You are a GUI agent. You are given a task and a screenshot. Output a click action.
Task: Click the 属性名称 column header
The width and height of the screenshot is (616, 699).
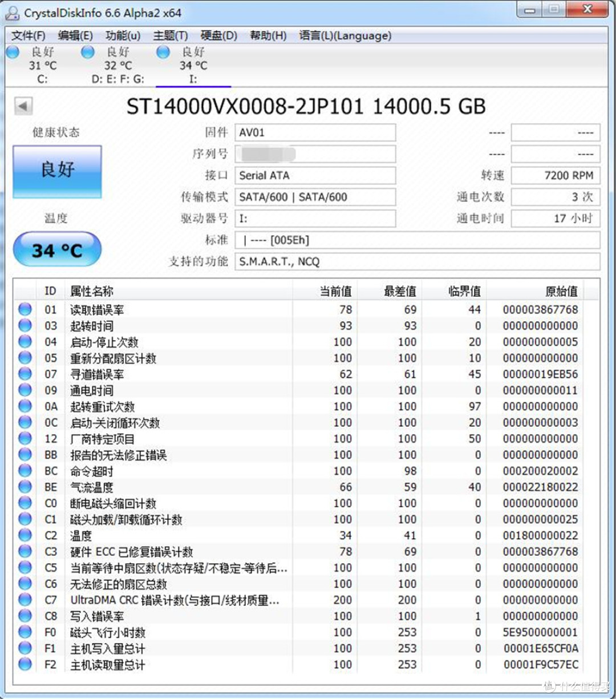click(179, 291)
